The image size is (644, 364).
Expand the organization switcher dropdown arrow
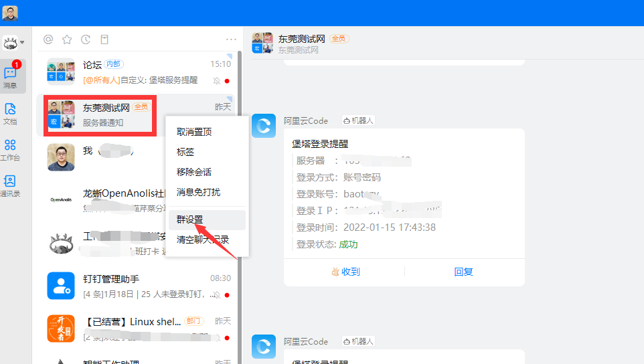click(22, 42)
